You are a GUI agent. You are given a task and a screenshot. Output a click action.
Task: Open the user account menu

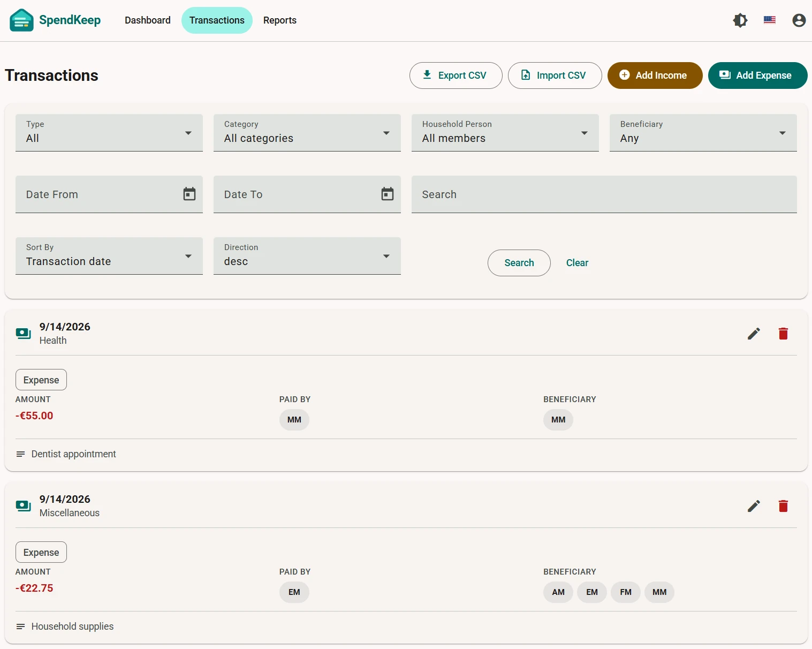799,20
